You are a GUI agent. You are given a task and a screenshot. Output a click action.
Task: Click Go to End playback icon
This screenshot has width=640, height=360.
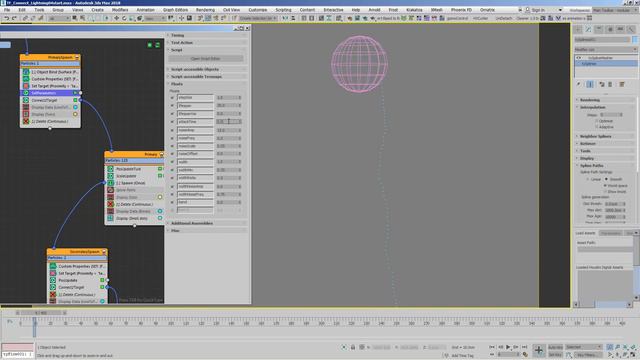coord(524,347)
